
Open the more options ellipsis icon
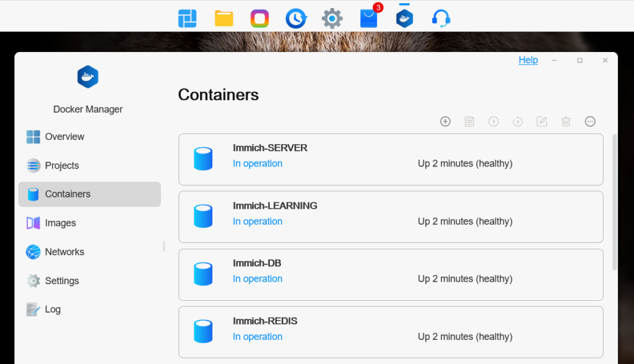[x=590, y=121]
